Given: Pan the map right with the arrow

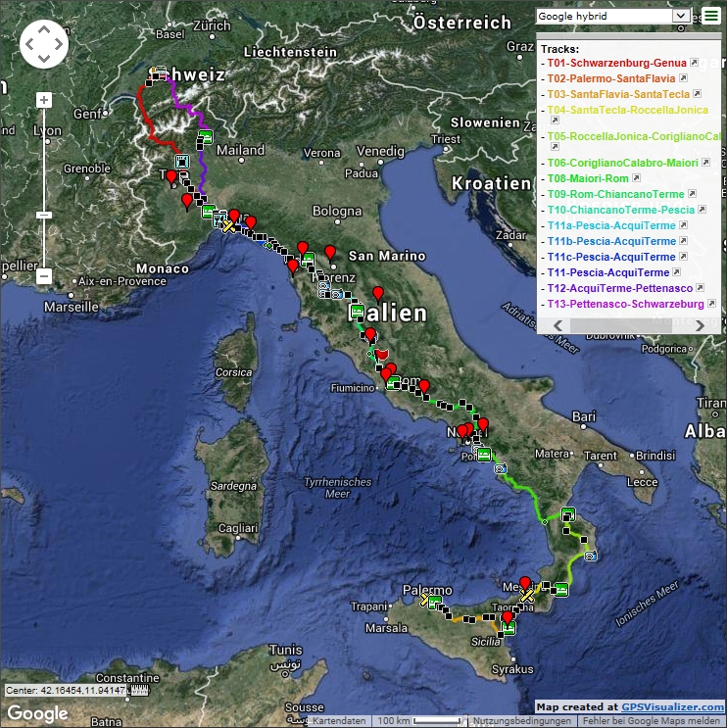Looking at the screenshot, I should click(60, 43).
